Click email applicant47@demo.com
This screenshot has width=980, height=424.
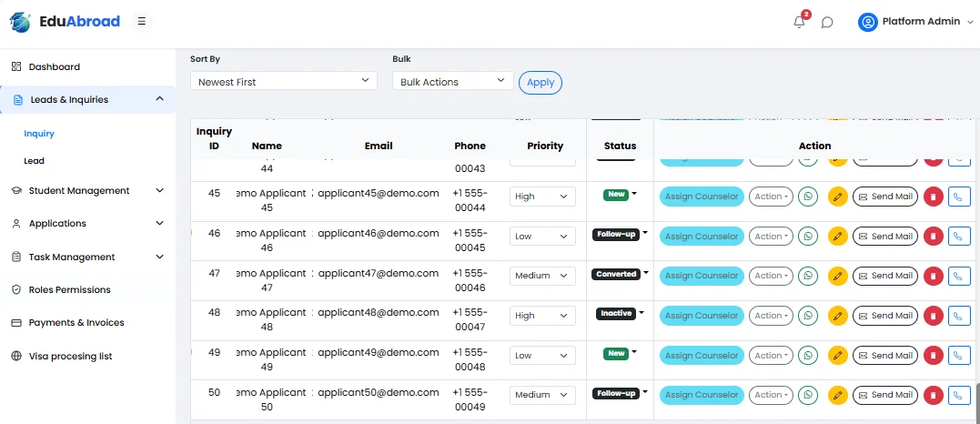[x=379, y=273]
